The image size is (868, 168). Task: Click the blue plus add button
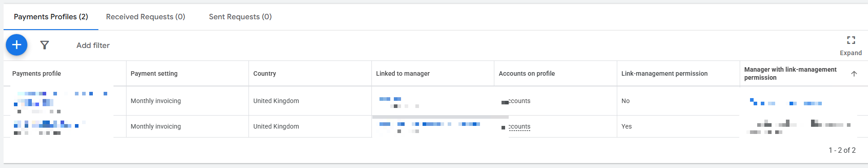[x=17, y=45]
